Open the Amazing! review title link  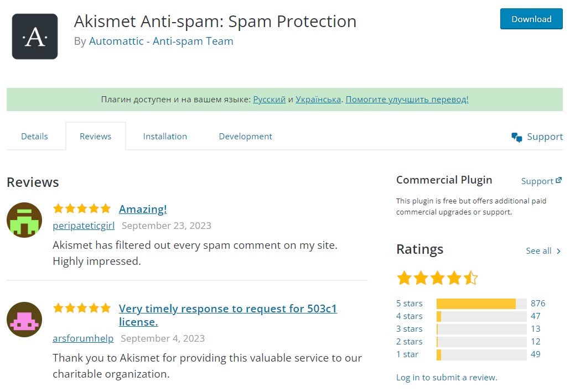click(x=143, y=209)
